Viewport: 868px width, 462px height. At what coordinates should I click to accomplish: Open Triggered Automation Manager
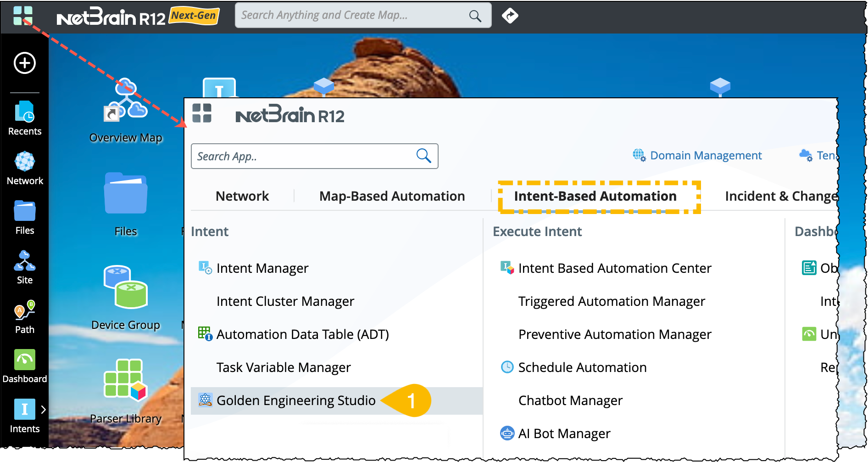tap(612, 301)
